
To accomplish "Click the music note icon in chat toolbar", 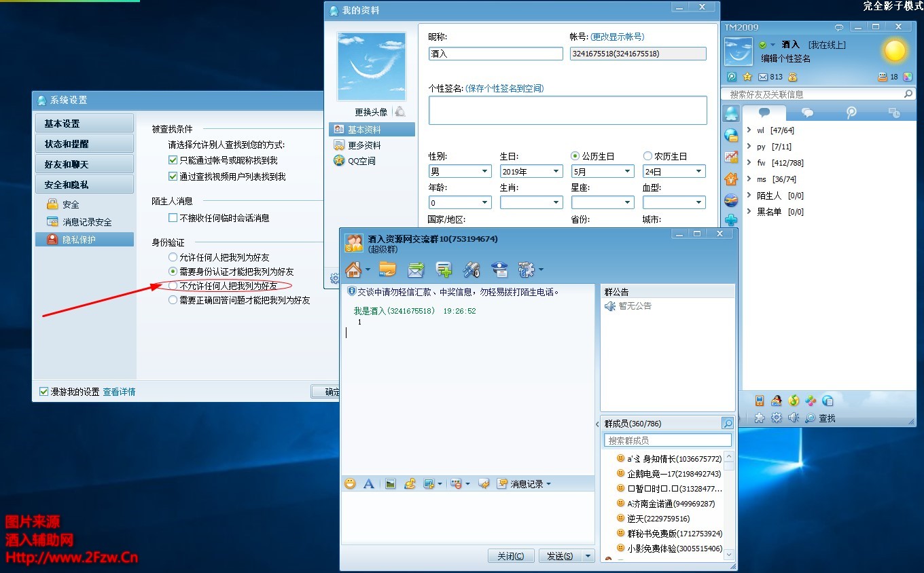I will click(409, 483).
